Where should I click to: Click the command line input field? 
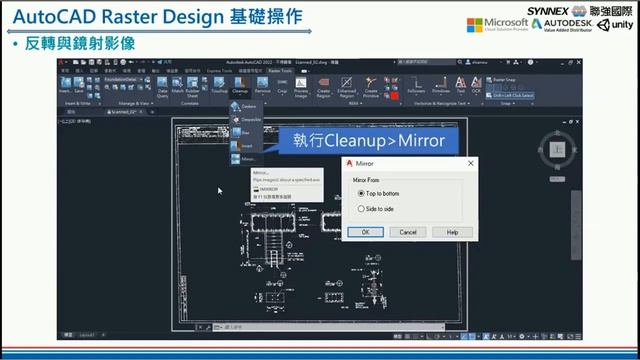[329, 327]
